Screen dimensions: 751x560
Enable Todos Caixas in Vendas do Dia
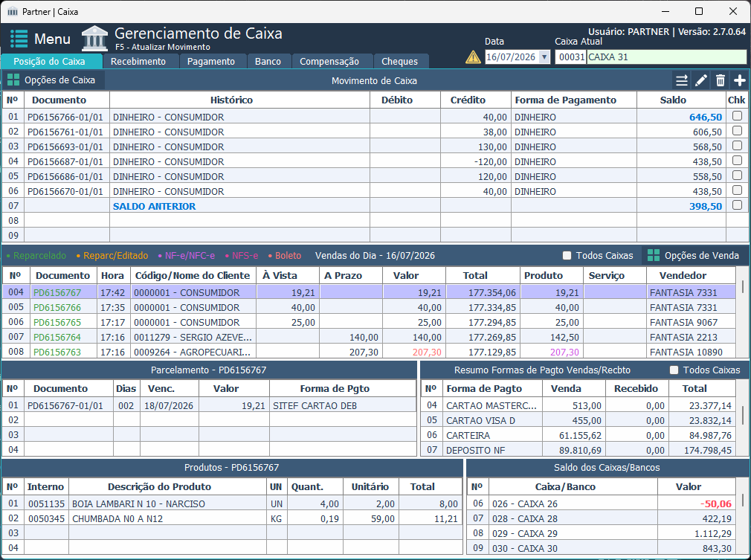tap(567, 255)
